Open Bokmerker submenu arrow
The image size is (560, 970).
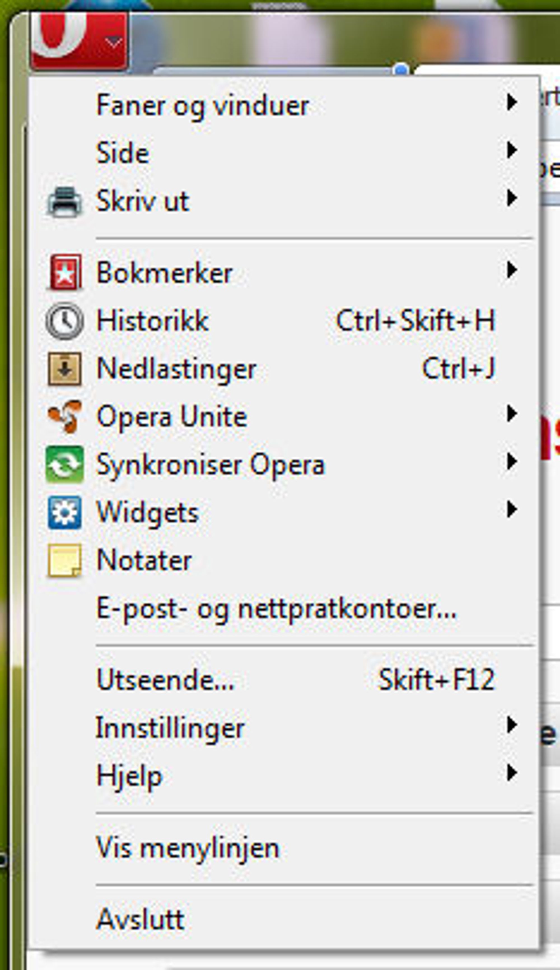(x=511, y=270)
